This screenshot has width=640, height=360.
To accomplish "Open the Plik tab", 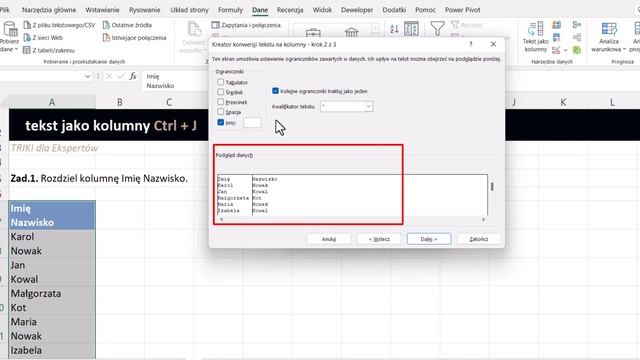I will [4, 9].
